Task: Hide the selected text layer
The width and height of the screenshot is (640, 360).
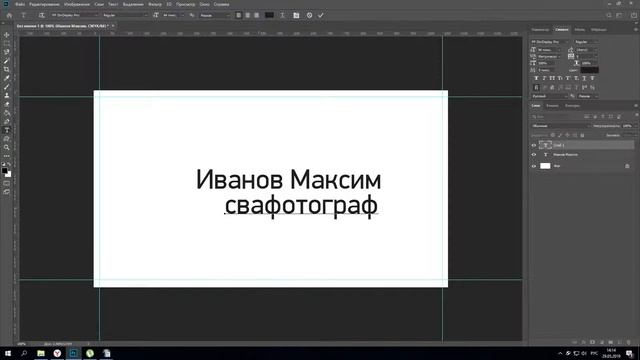Action: pos(533,145)
